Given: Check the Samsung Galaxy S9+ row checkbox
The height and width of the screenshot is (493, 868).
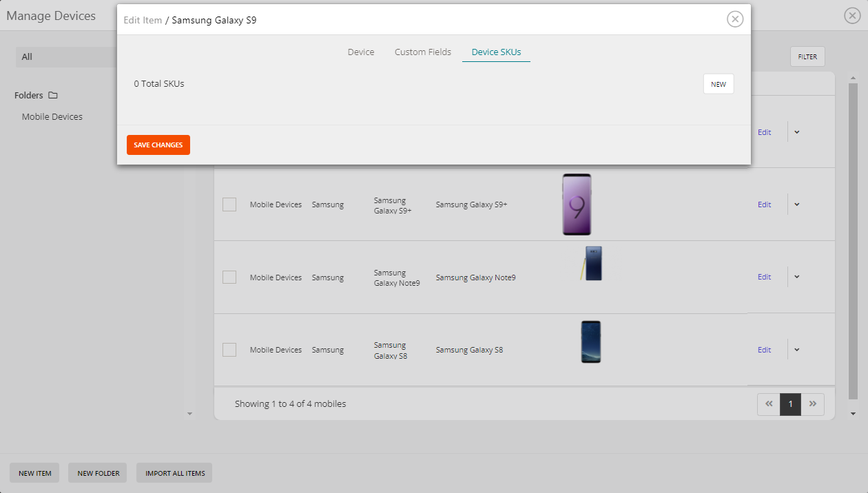Looking at the screenshot, I should (229, 204).
